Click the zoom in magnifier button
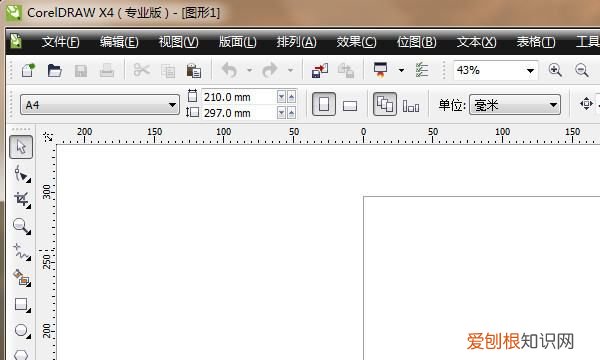Image resolution: width=600 pixels, height=360 pixels. click(555, 70)
